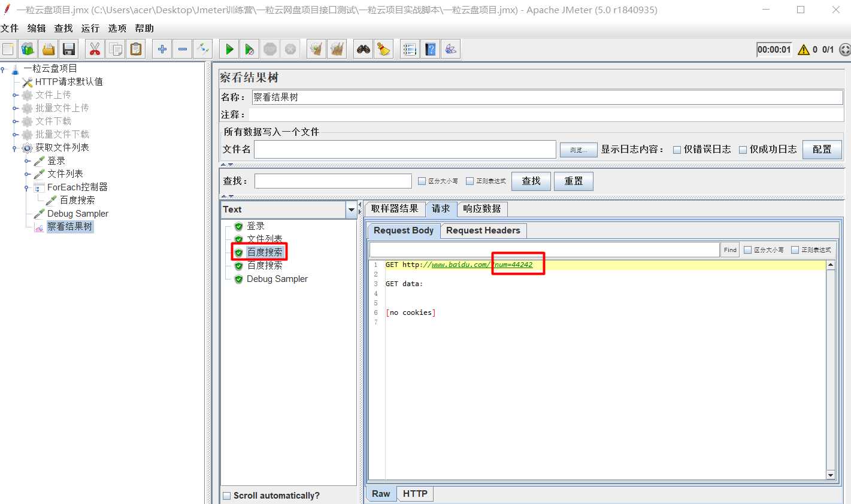
Task: Open the 文件 menu
Action: pyautogui.click(x=10, y=28)
